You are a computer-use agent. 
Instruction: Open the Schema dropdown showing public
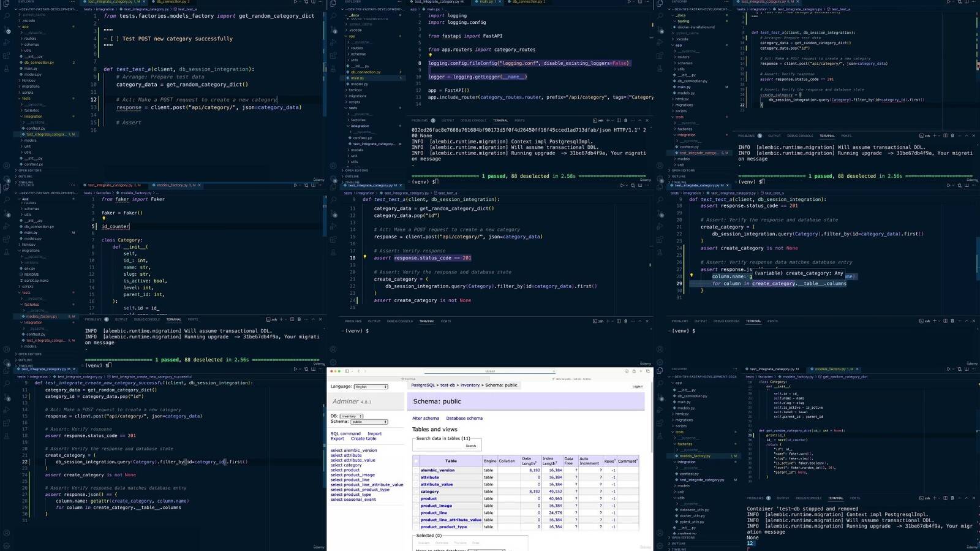pos(368,422)
